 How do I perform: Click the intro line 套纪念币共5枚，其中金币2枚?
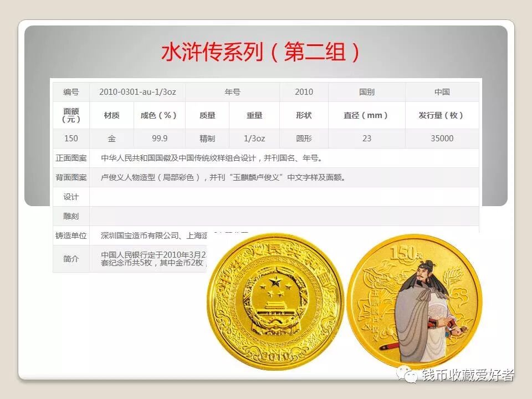tap(152, 263)
